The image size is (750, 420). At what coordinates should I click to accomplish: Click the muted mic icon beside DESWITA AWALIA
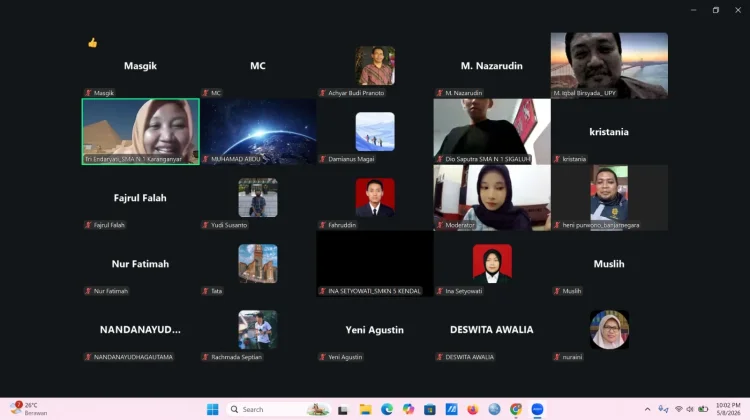(440, 357)
